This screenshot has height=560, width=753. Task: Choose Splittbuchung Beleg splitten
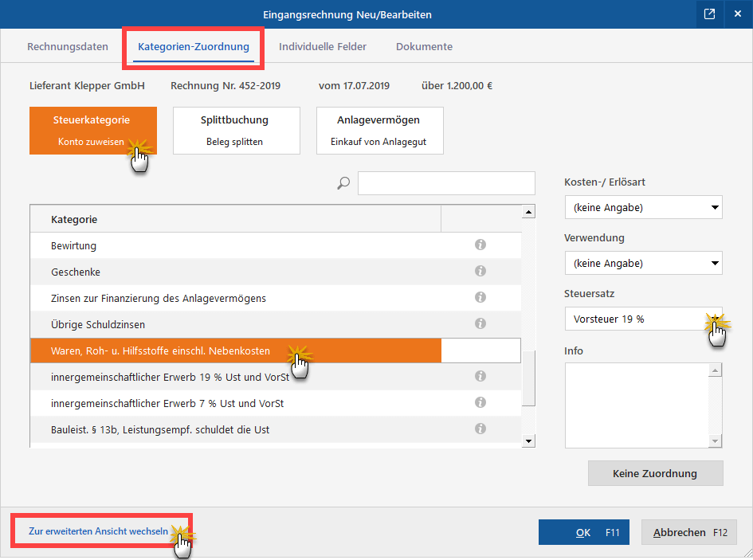click(x=237, y=131)
